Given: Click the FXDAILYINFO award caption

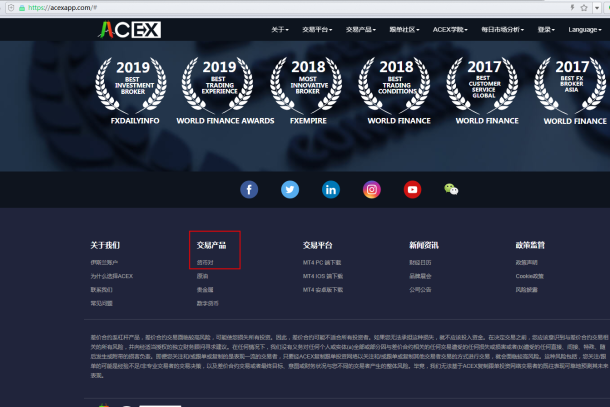Looking at the screenshot, I should pyautogui.click(x=135, y=121).
